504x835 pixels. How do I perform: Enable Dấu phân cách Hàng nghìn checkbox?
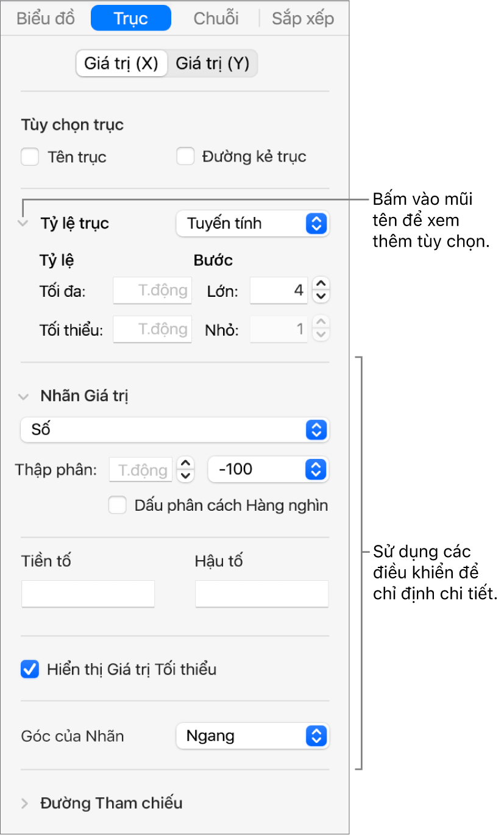pos(118,505)
